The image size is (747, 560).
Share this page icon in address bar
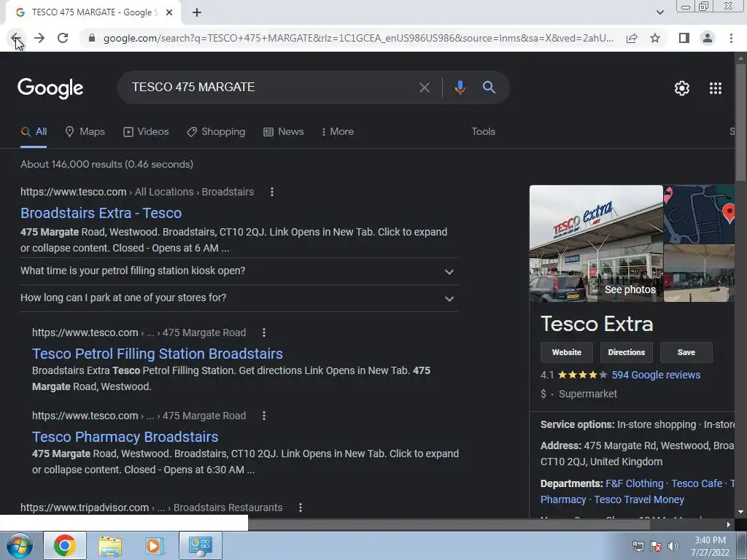(632, 38)
